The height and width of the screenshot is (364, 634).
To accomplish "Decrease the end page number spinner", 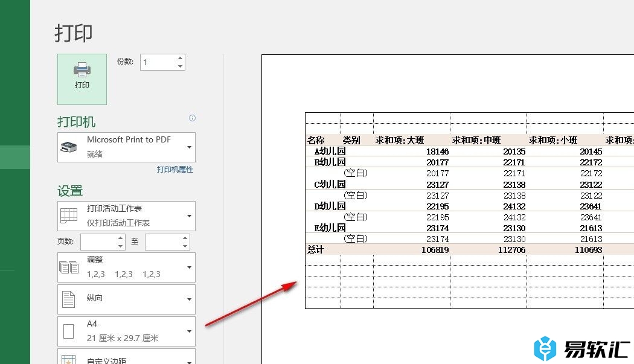I will click(x=185, y=246).
